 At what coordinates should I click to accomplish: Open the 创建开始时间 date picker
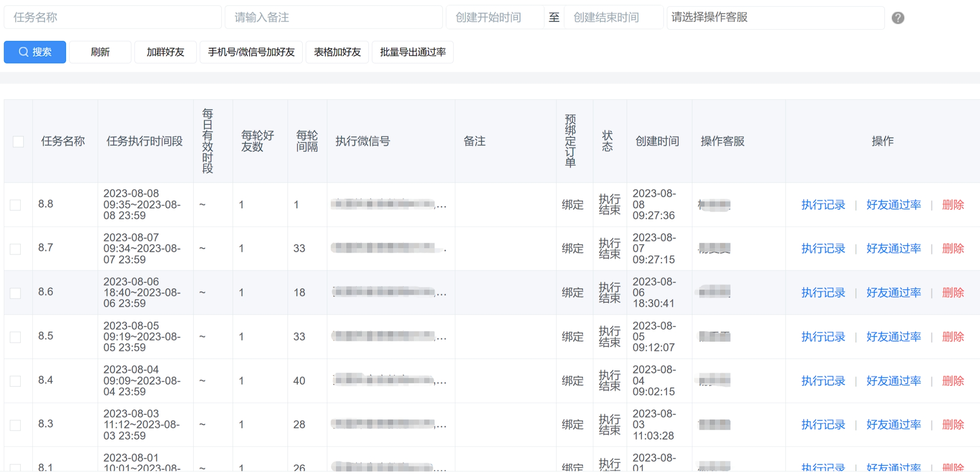(495, 18)
